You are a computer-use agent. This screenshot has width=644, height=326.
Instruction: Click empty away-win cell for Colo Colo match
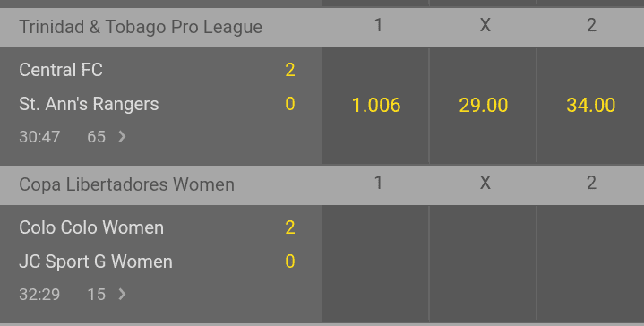[590, 263]
